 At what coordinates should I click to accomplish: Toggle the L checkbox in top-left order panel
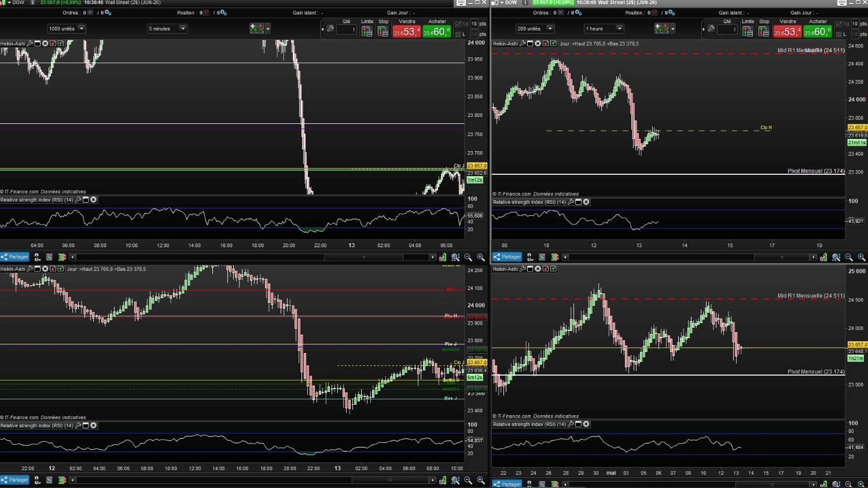(x=458, y=35)
